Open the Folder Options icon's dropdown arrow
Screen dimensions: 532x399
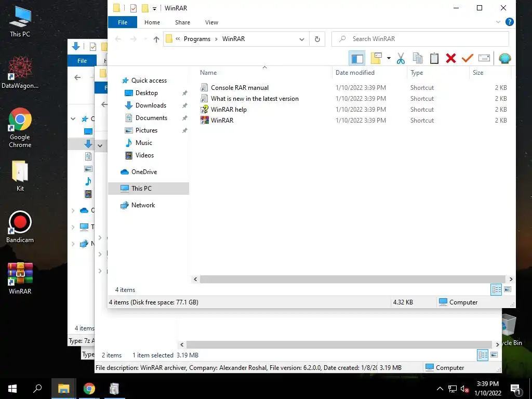(389, 58)
